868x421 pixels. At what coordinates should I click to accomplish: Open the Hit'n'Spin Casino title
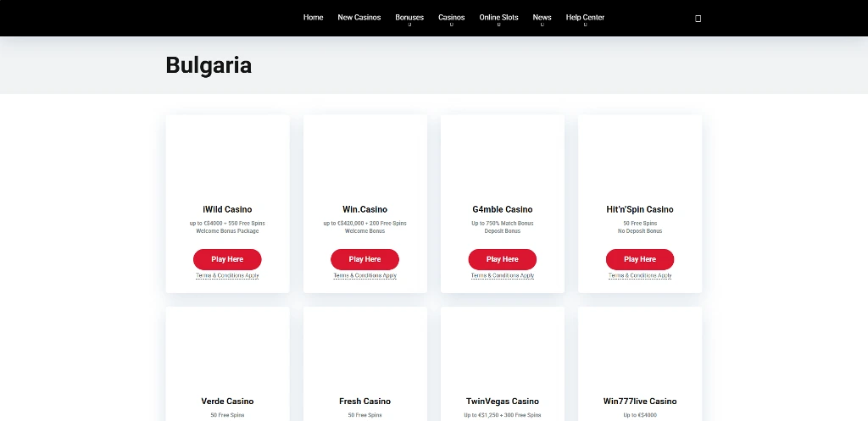640,210
